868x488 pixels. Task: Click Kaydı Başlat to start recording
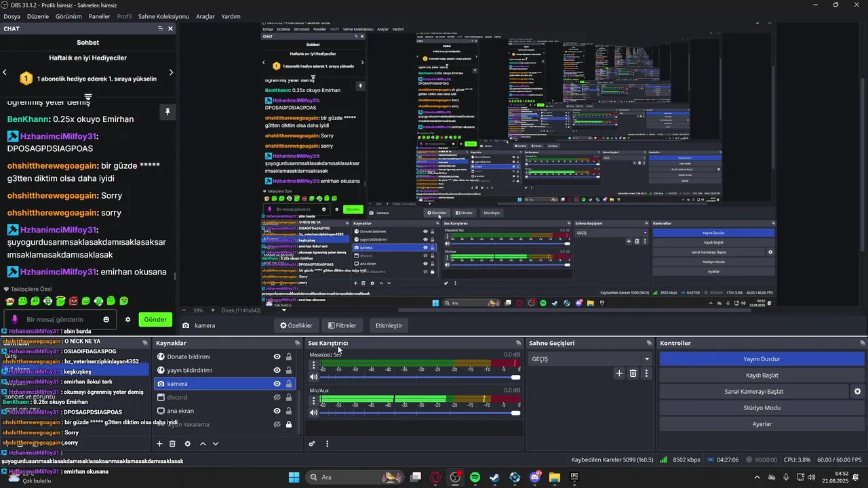coord(762,375)
